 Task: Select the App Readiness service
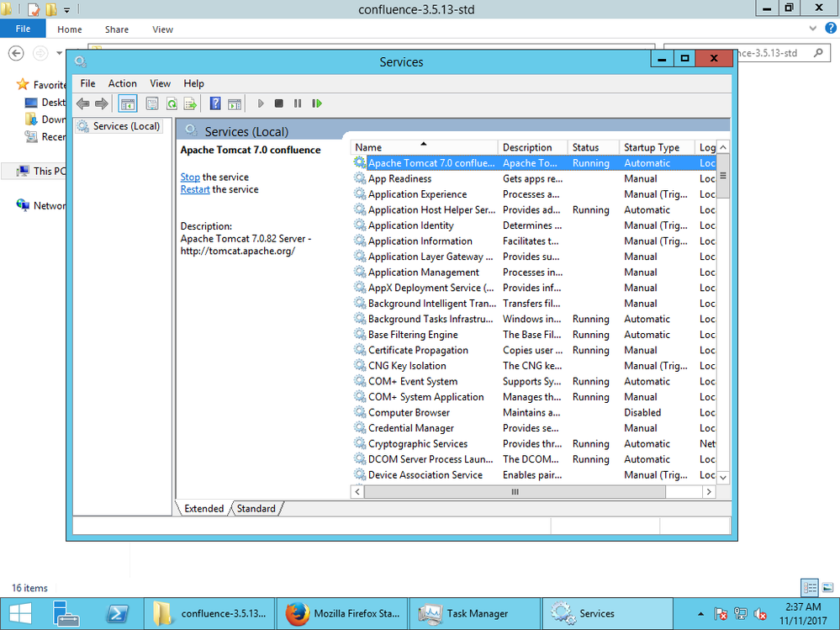(x=534, y=178)
